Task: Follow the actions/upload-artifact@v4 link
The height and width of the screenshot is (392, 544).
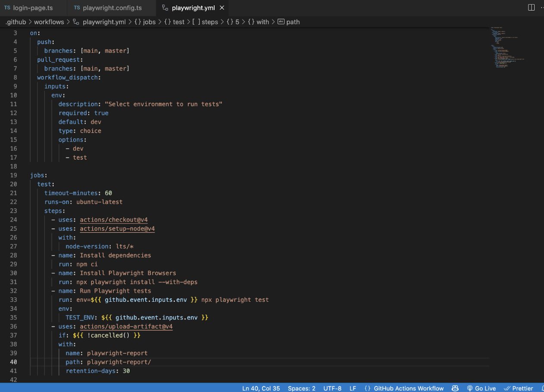Action: point(126,327)
